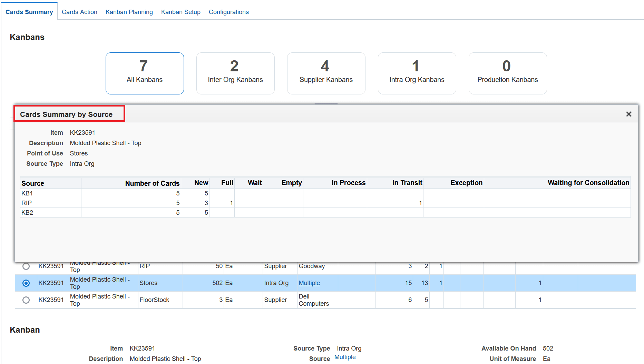644x364 pixels.
Task: Show the Supplier Kanbans tile
Action: coord(326,73)
